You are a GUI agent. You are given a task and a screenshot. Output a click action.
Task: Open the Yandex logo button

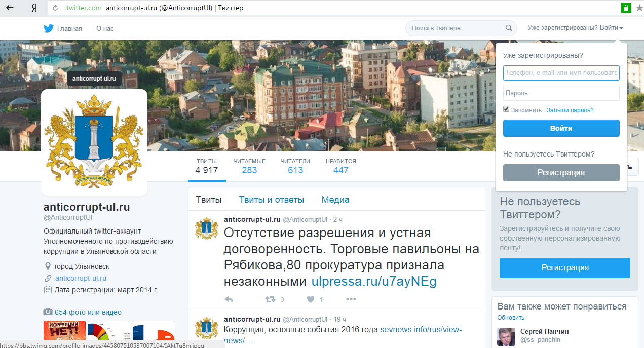click(33, 8)
